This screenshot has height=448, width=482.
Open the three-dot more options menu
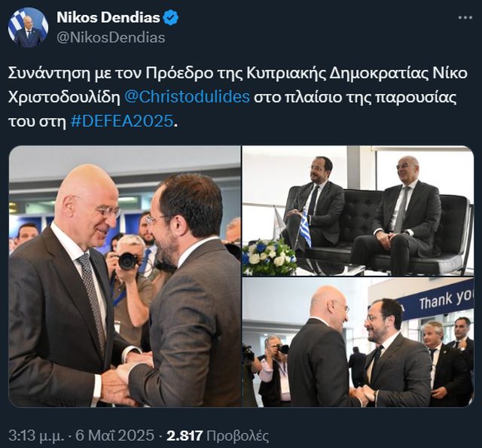(465, 17)
